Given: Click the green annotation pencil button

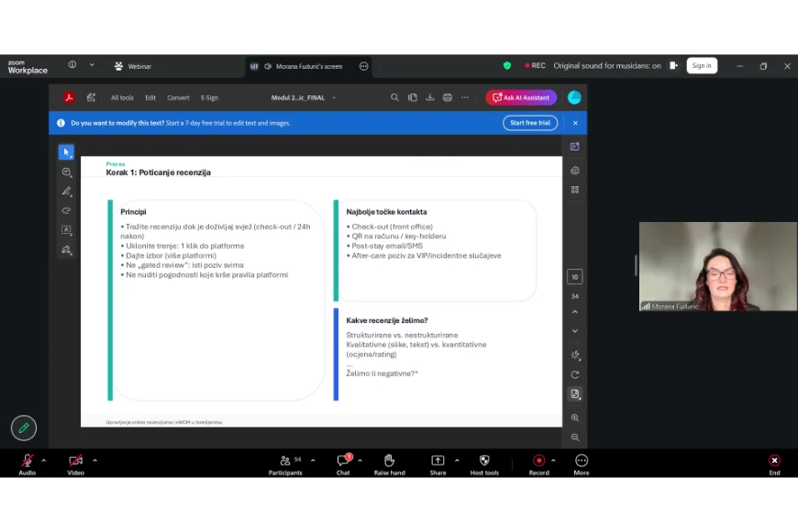Looking at the screenshot, I should (24, 427).
